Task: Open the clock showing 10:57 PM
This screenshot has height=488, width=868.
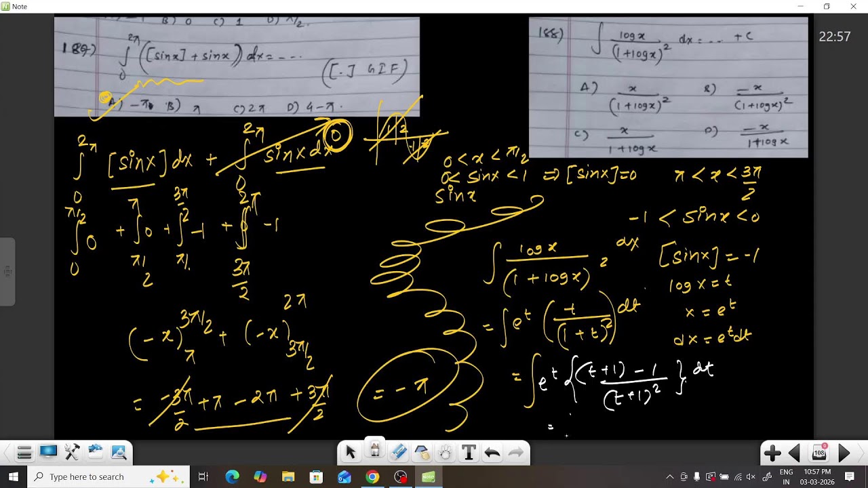Action: [x=817, y=476]
